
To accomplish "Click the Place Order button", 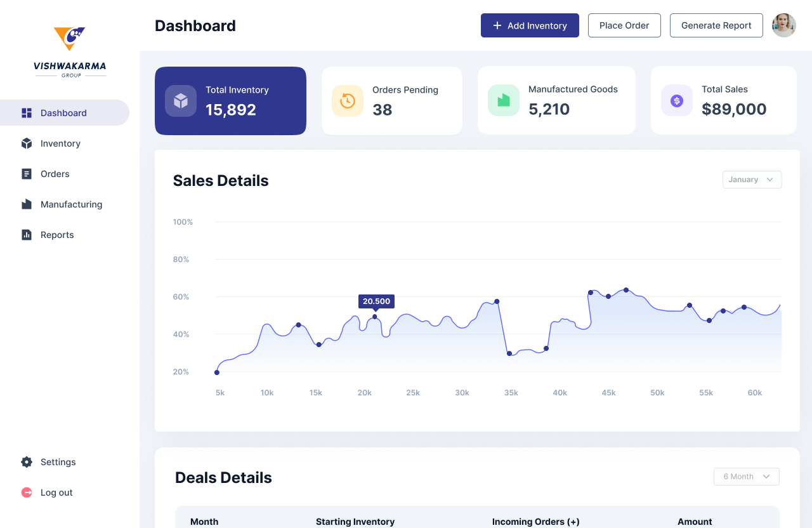I will point(624,25).
